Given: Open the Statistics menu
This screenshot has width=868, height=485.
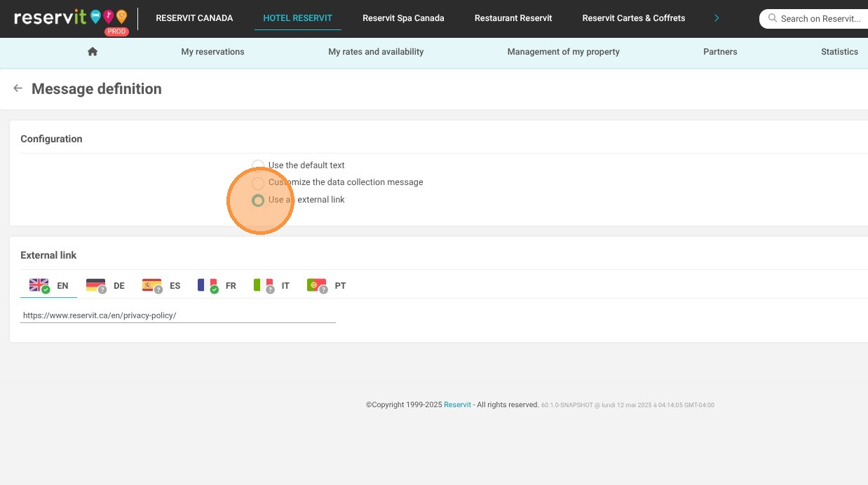Looking at the screenshot, I should click(x=839, y=51).
